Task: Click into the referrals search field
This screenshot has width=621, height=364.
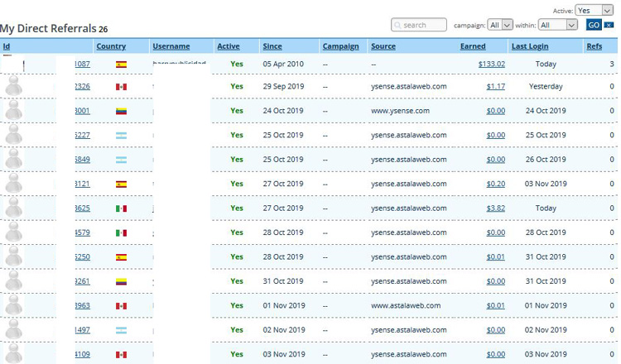Action: [x=419, y=25]
